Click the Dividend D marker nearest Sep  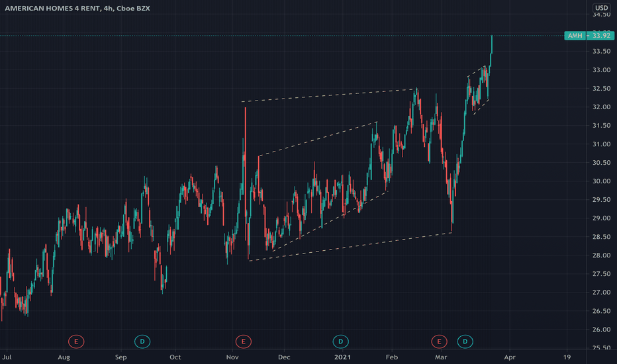(x=142, y=341)
